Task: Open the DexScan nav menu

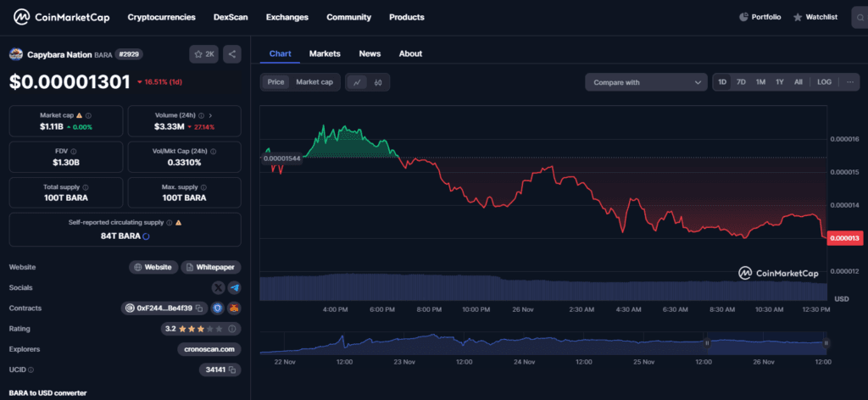Action: [x=231, y=17]
